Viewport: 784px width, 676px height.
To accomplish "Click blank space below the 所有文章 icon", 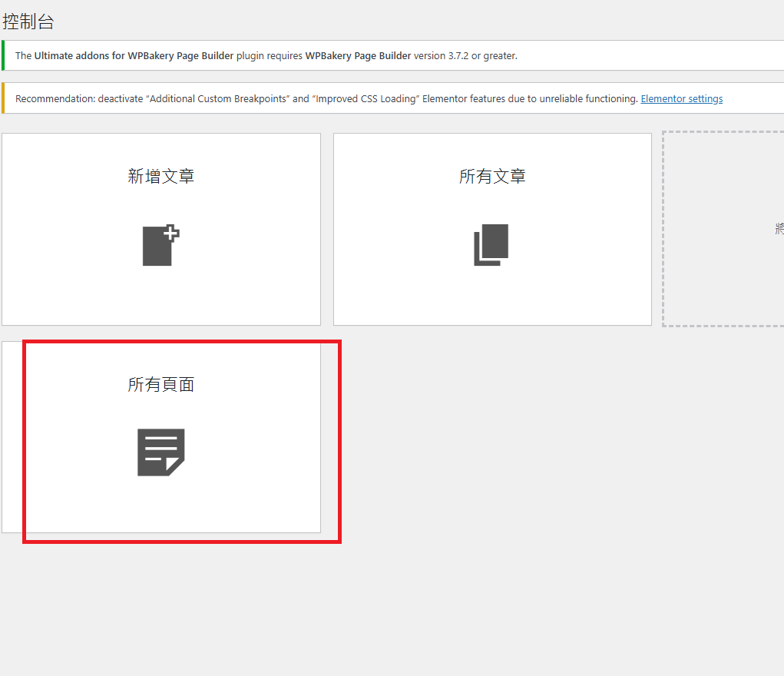I will click(492, 296).
